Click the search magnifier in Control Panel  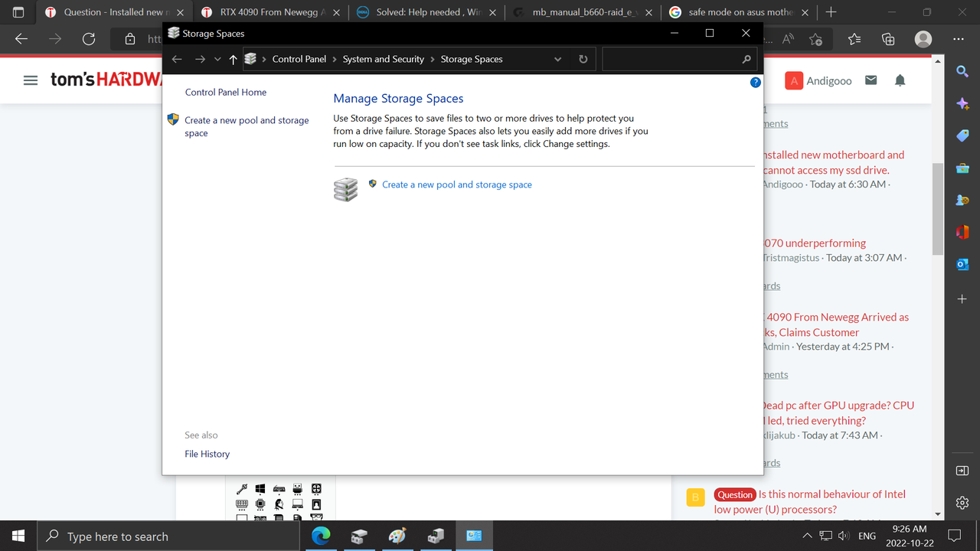(x=746, y=59)
